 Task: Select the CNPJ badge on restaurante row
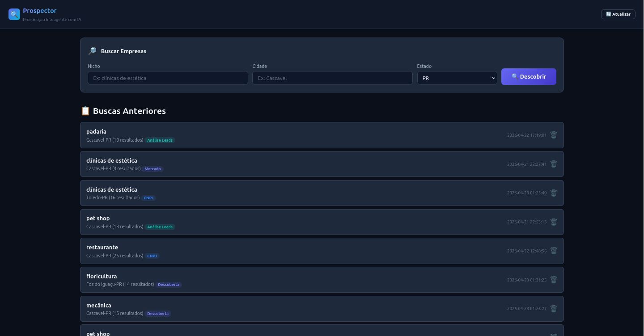coord(152,256)
